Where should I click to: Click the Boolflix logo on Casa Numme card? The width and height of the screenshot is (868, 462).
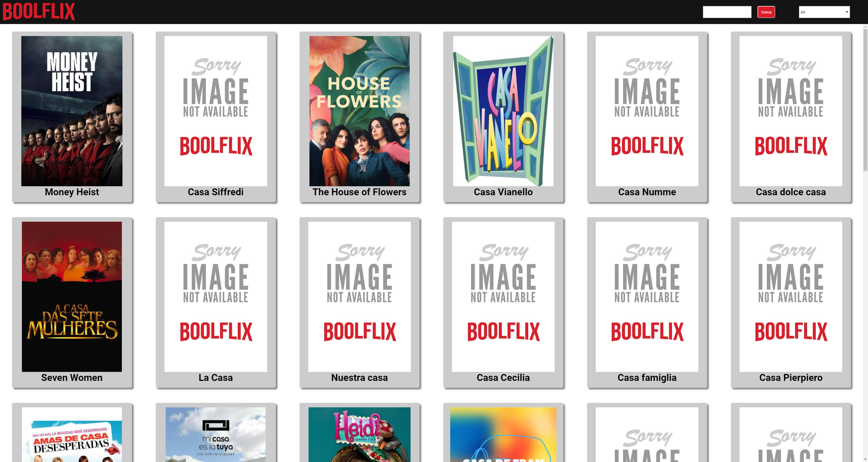(646, 146)
